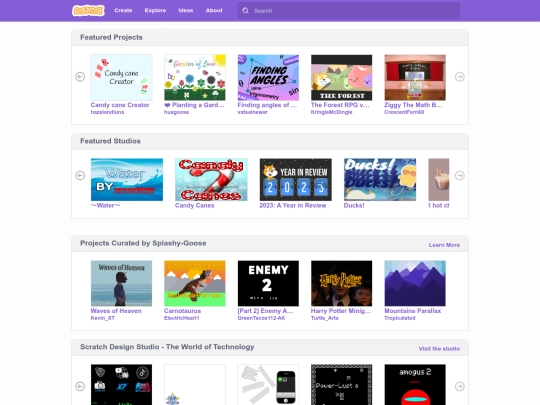The width and height of the screenshot is (540, 405).
Task: Click Learn More link
Action: click(x=444, y=245)
